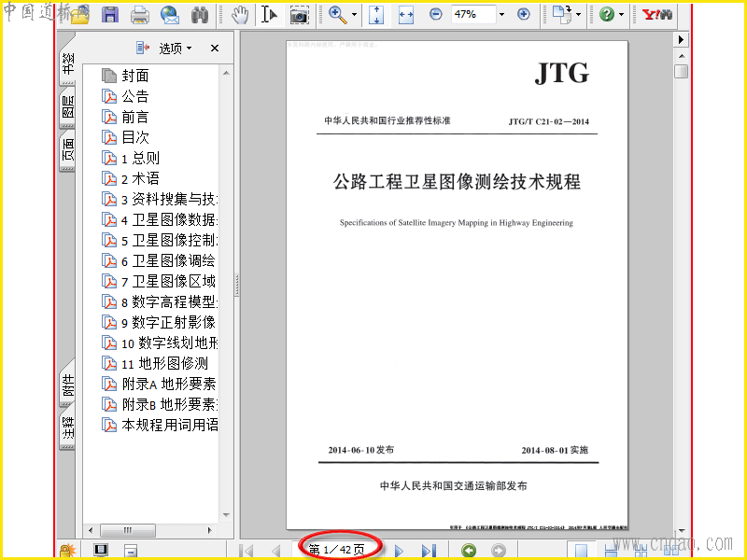
Task: Jump to the last page button
Action: point(429,551)
